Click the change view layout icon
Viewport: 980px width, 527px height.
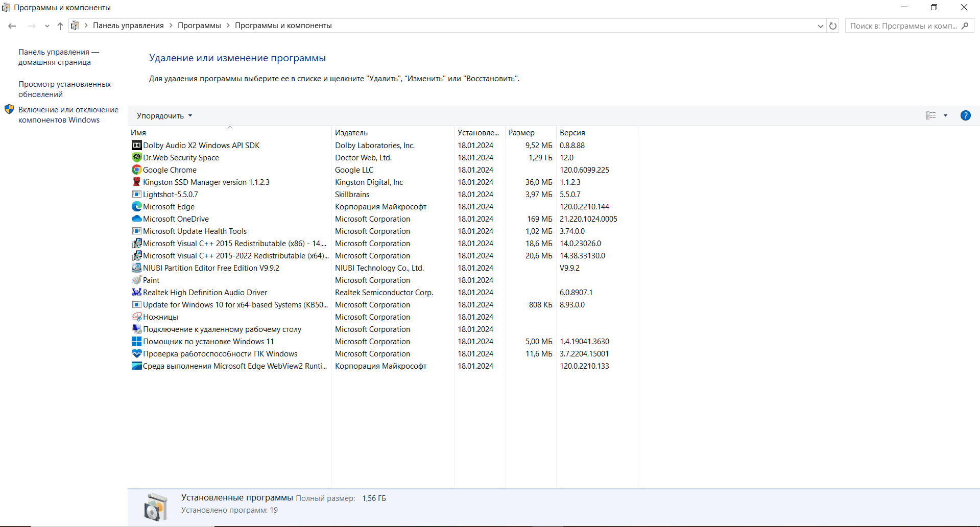931,115
